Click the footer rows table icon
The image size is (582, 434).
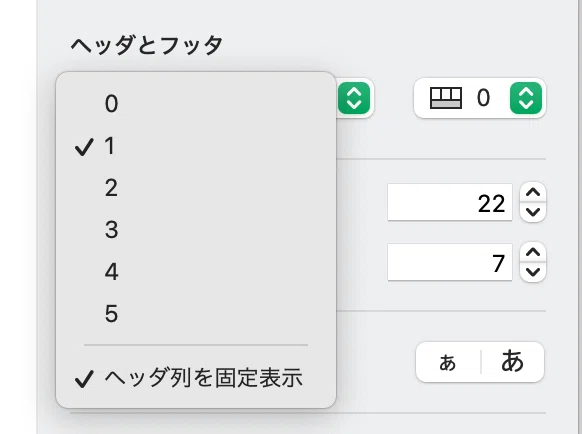(446, 98)
